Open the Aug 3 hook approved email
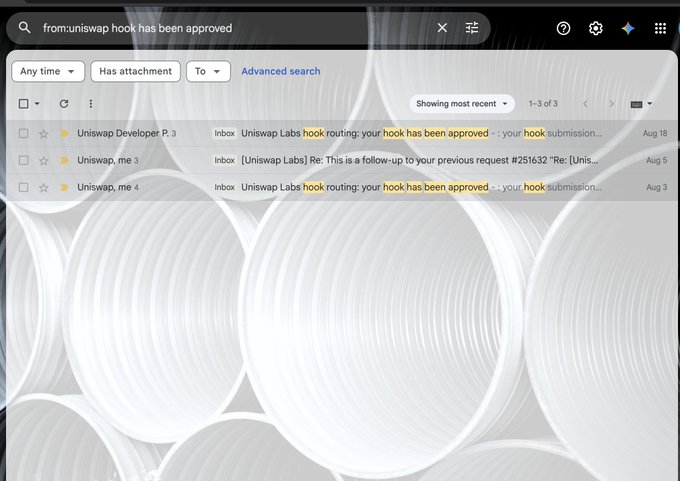The width and height of the screenshot is (680, 481). [342, 187]
